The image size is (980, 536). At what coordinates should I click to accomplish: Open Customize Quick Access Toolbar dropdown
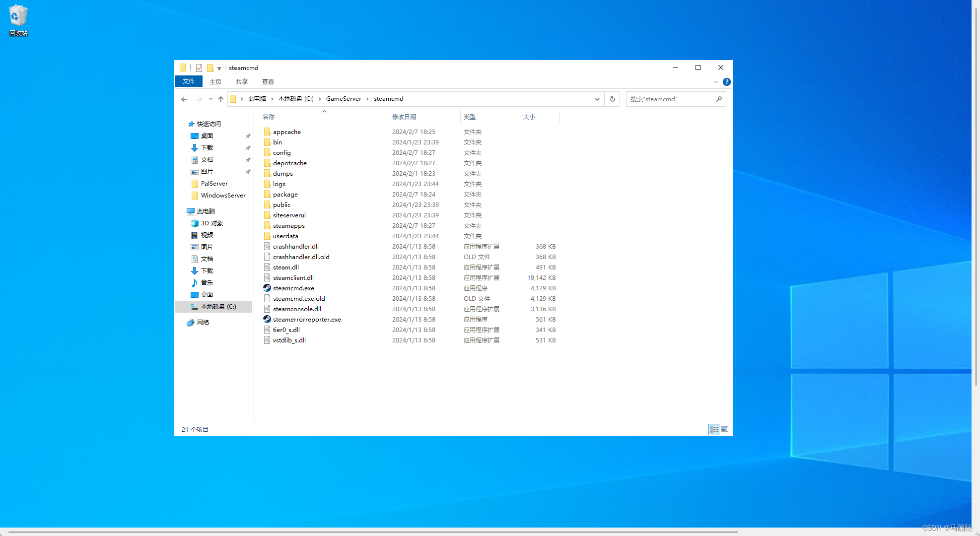click(219, 68)
